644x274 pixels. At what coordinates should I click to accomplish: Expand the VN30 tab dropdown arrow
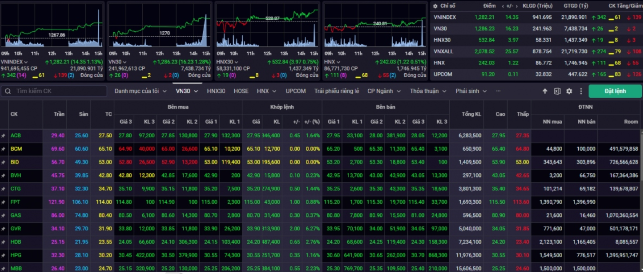[x=196, y=91]
